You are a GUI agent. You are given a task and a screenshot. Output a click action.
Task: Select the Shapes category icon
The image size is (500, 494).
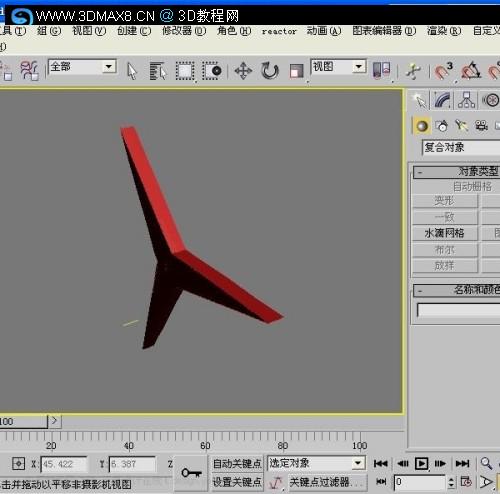442,126
